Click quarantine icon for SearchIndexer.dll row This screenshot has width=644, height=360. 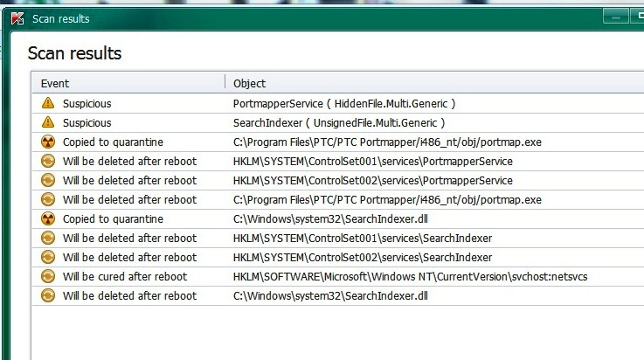tap(47, 218)
